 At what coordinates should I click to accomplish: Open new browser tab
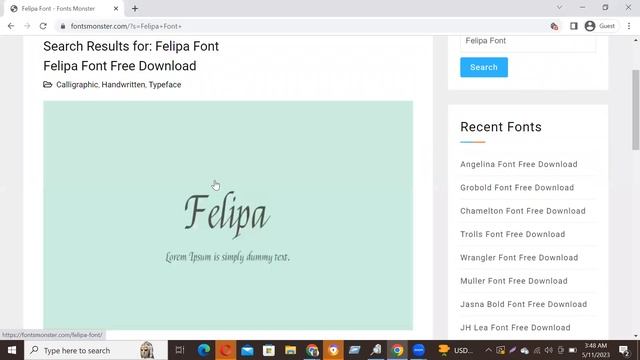(x=135, y=8)
